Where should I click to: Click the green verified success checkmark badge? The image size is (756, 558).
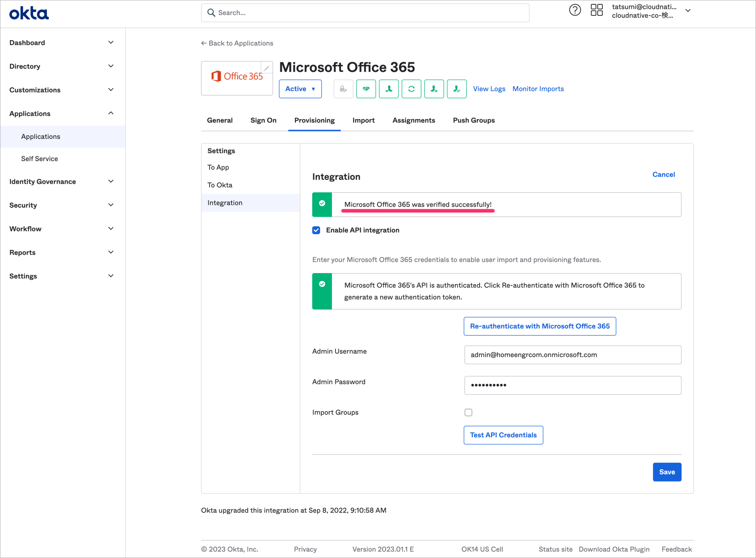point(322,204)
